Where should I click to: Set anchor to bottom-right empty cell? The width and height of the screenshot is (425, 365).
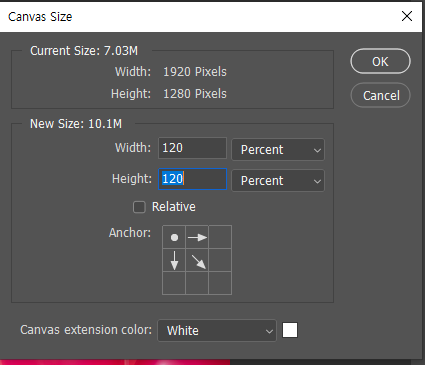pos(220,283)
